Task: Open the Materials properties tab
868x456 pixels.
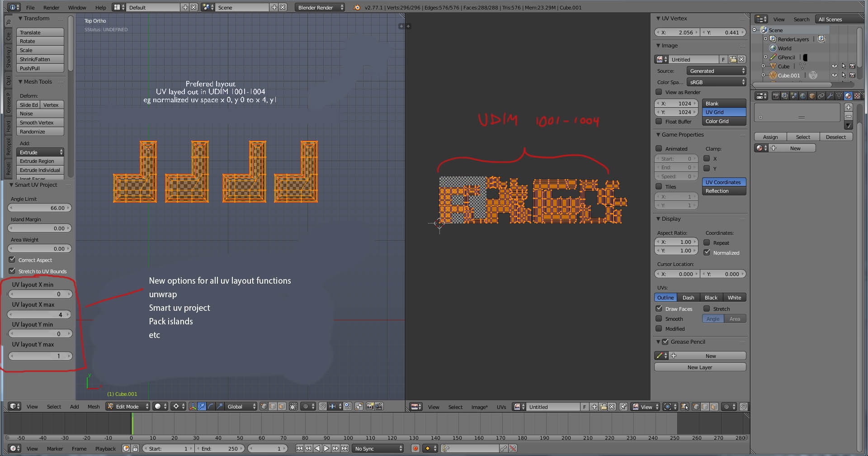Action: coord(848,96)
